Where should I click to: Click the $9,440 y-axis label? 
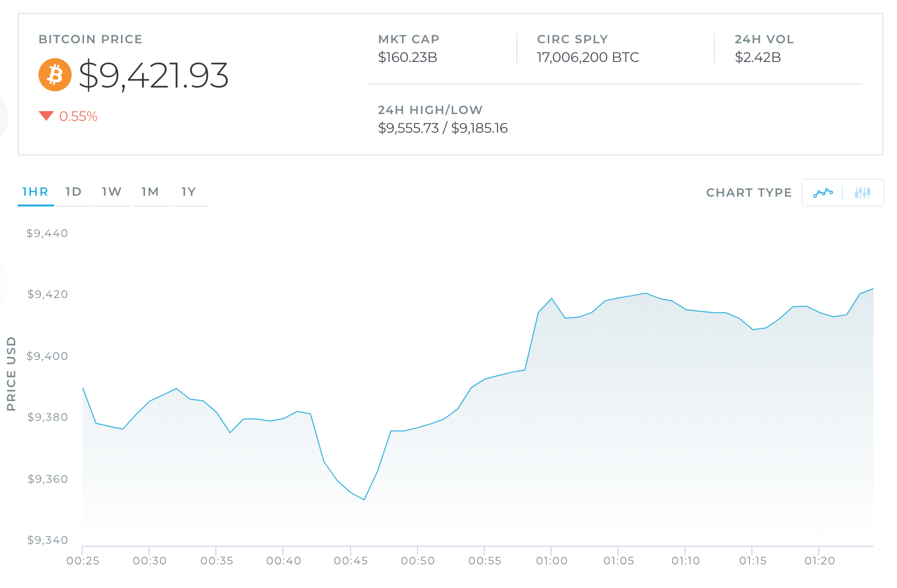(47, 234)
